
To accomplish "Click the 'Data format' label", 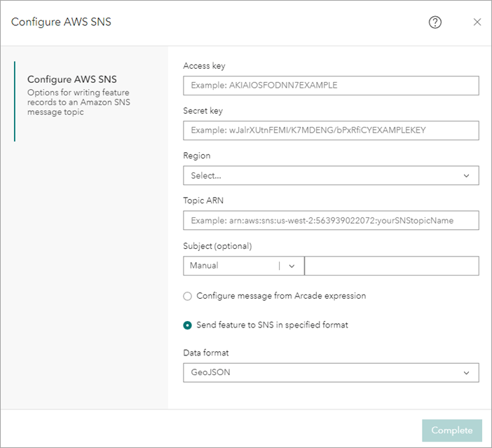I will pos(206,353).
